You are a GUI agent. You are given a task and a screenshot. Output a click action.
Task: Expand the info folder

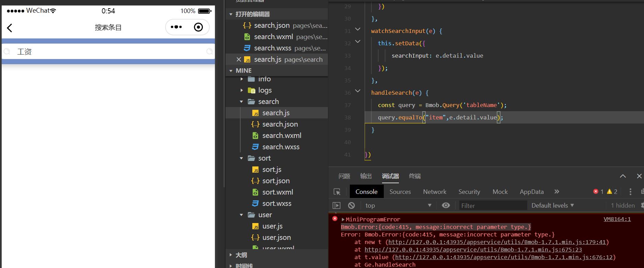coord(242,79)
